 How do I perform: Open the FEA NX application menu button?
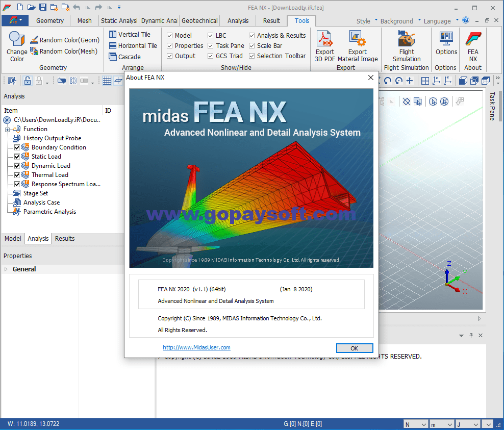pos(15,20)
